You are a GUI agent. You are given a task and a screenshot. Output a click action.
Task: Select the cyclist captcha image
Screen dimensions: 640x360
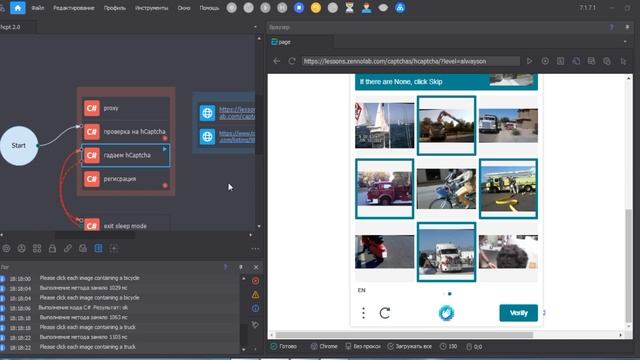coord(446,189)
